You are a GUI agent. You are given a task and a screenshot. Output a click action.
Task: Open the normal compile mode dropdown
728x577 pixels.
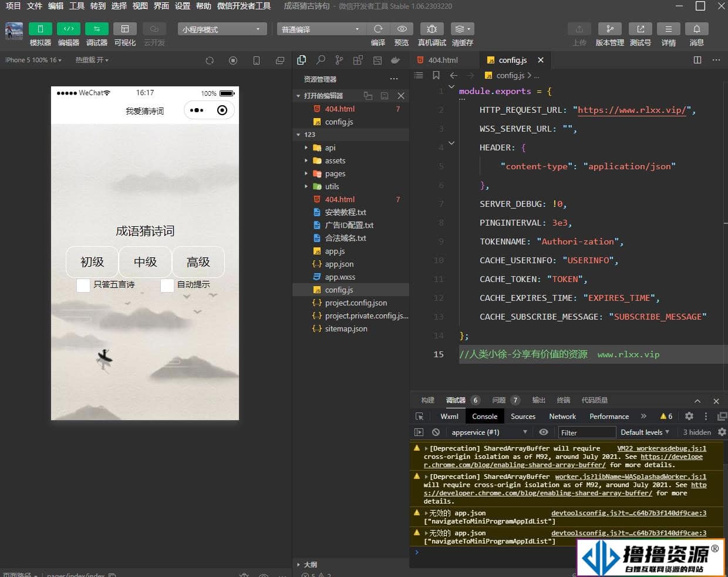click(x=322, y=29)
